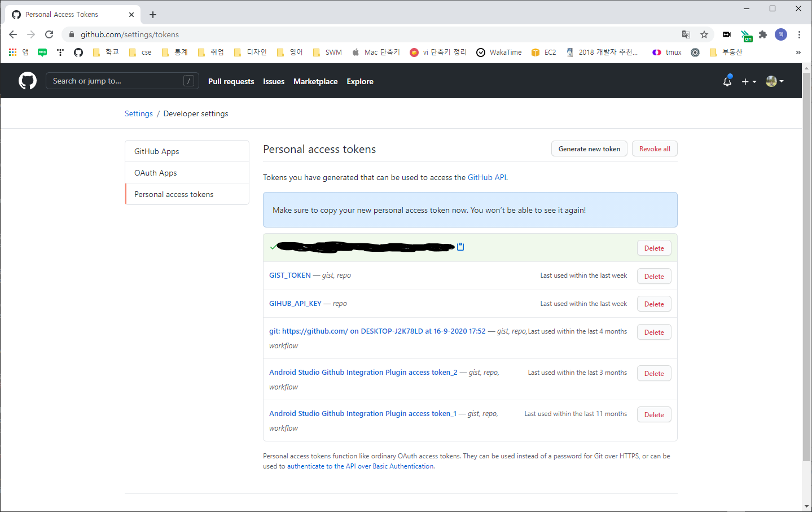Open the WakaTime bookmark
The height and width of the screenshot is (512, 812).
coord(499,52)
